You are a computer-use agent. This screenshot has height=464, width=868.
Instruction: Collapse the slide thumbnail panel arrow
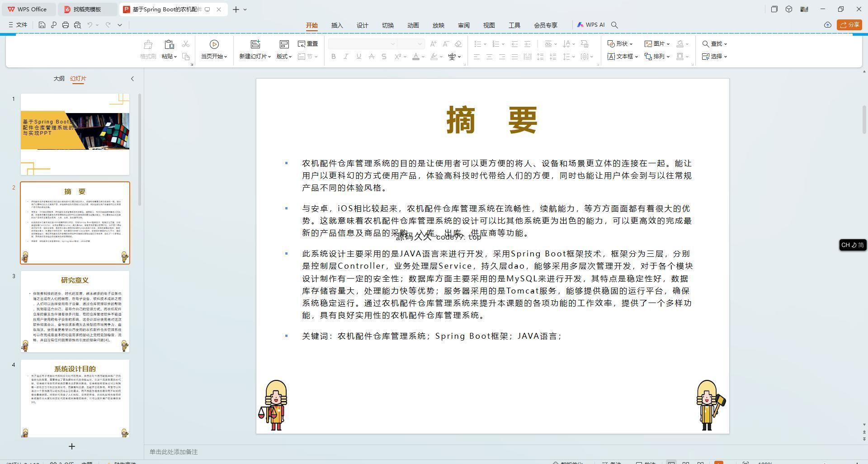click(x=132, y=79)
